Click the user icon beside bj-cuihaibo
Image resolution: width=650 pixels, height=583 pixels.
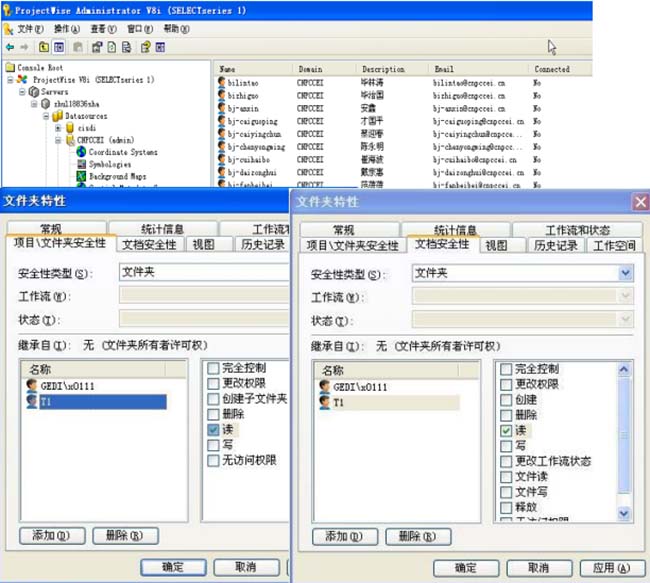pyautogui.click(x=222, y=159)
